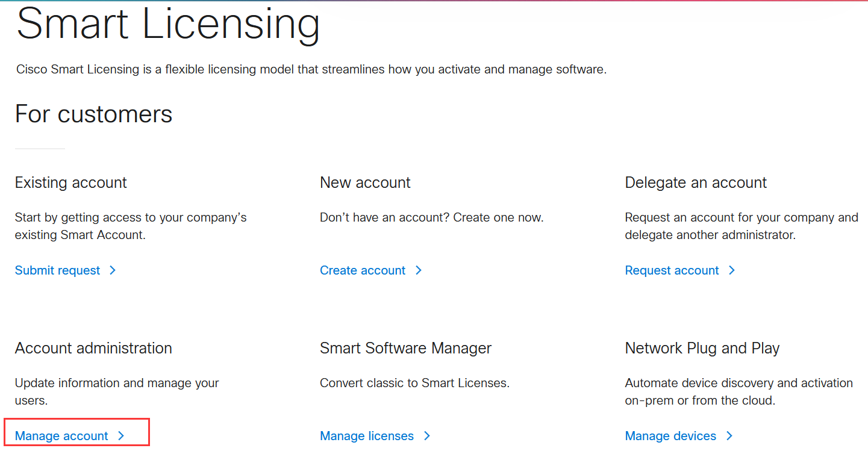Click chevron arrow beside Submit request
Image resolution: width=868 pixels, height=457 pixels.
pos(113,270)
